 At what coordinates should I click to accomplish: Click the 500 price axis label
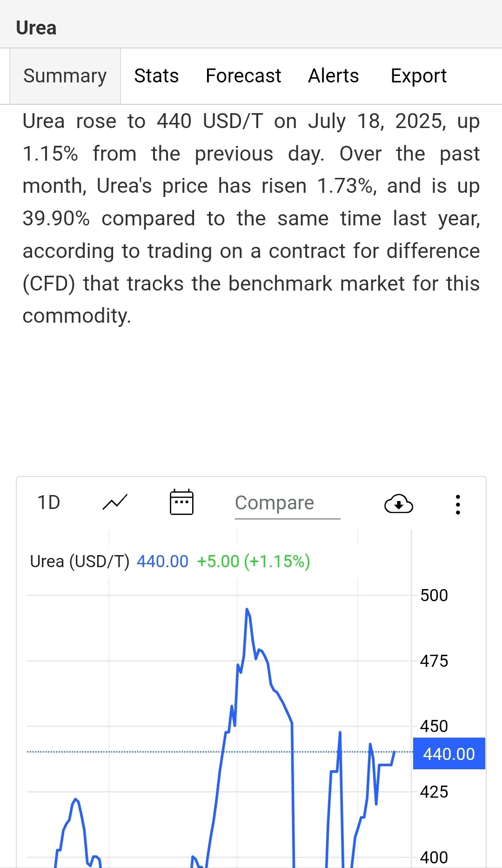434,596
